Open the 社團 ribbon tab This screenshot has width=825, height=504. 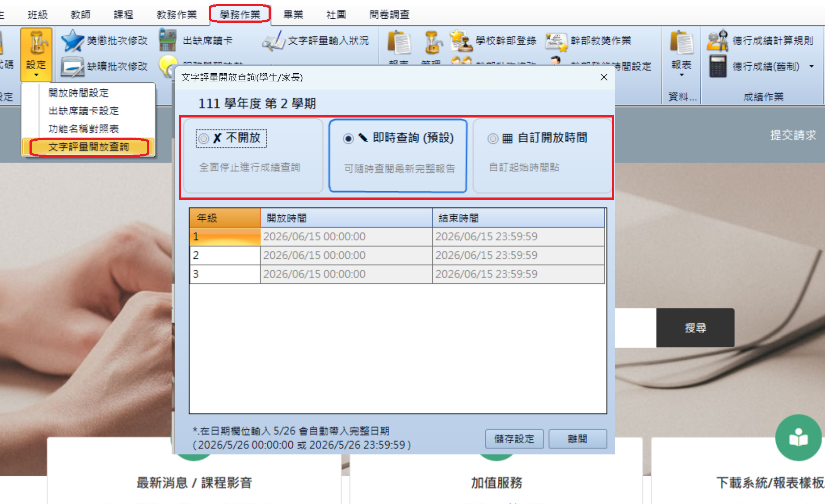[336, 15]
